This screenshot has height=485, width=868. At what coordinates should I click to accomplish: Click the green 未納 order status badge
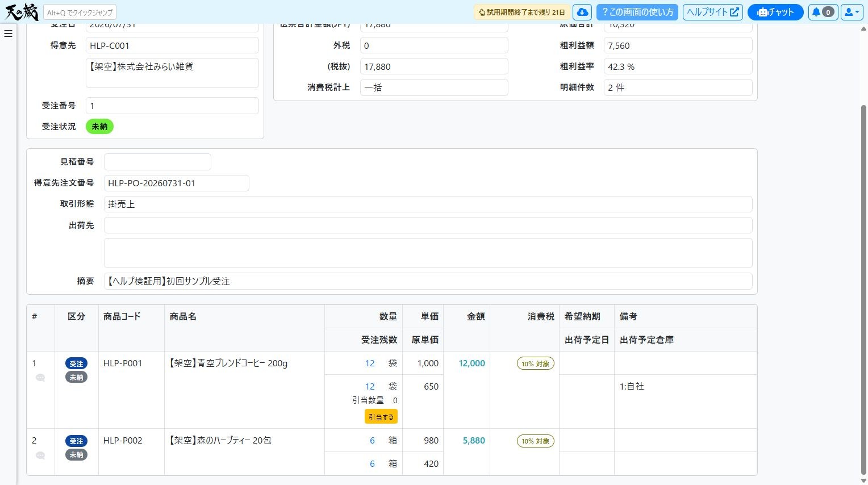pos(99,127)
